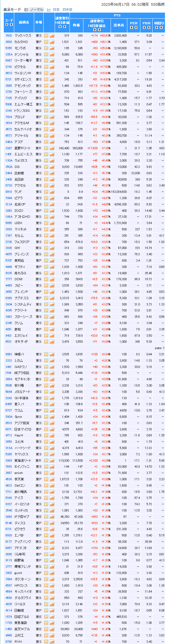
Task: Open stock code 7603 link
Action: pyautogui.click(x=9, y=36)
